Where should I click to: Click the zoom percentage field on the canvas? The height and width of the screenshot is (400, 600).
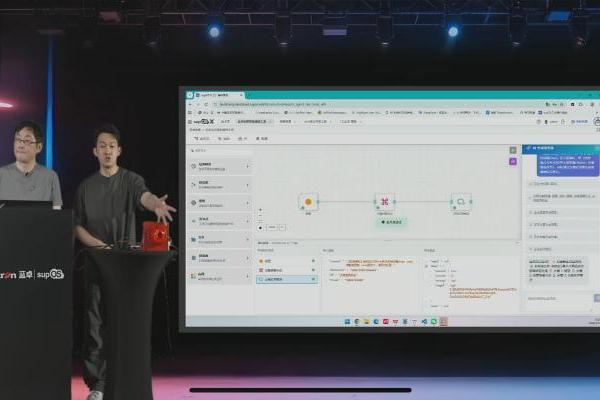tap(272, 227)
